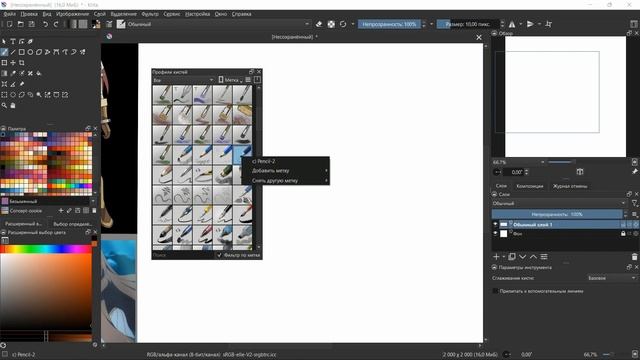The image size is (640, 360).
Task: Save the document from toolbar
Action: coord(31,24)
